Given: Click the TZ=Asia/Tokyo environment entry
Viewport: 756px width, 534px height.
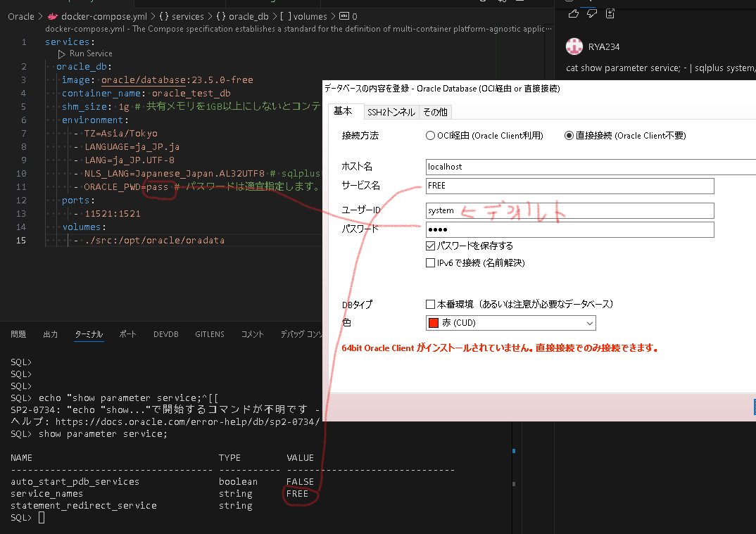Looking at the screenshot, I should coord(120,134).
